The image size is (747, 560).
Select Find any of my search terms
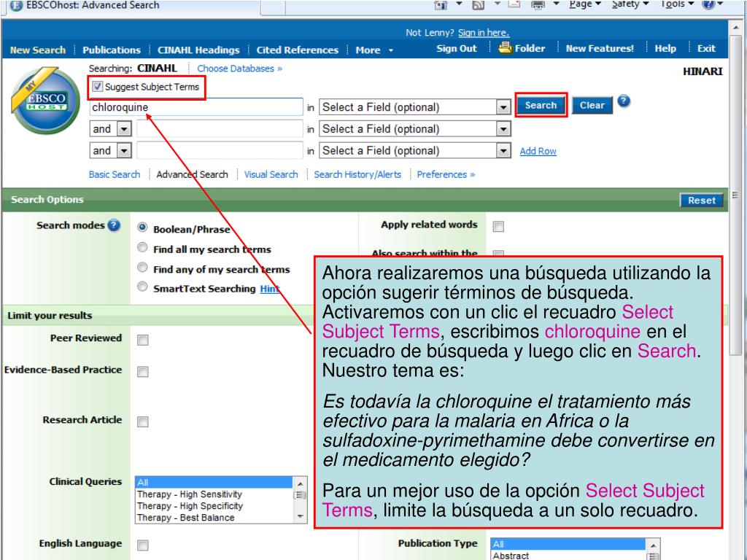tap(142, 267)
